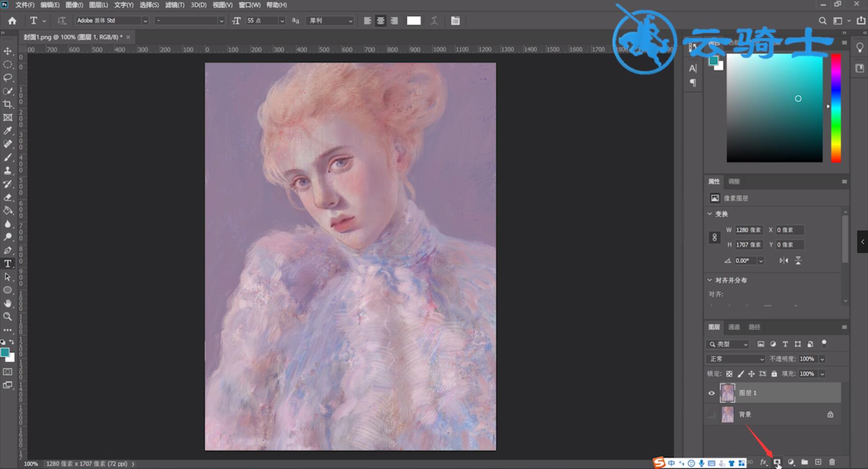Image resolution: width=868 pixels, height=469 pixels.
Task: Select the Eyedropper tool
Action: pos(8,131)
